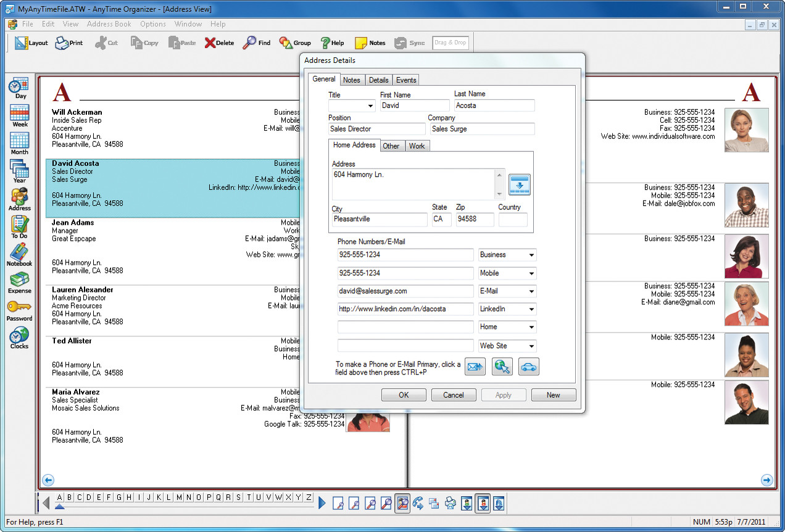Click the print icon in the bottom toolbar

pyautogui.click(x=450, y=503)
